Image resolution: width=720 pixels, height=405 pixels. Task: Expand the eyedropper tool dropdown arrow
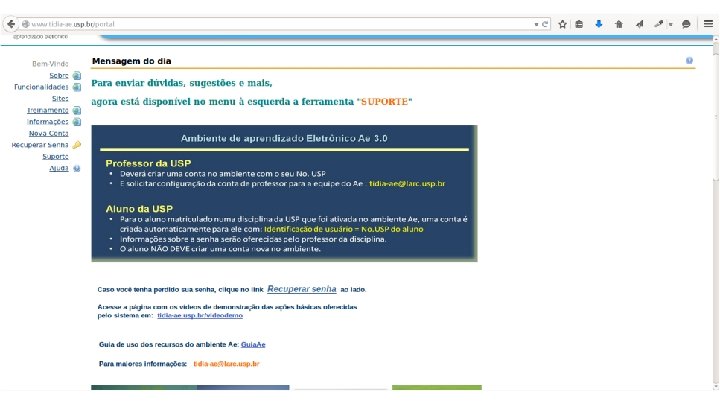tap(670, 24)
